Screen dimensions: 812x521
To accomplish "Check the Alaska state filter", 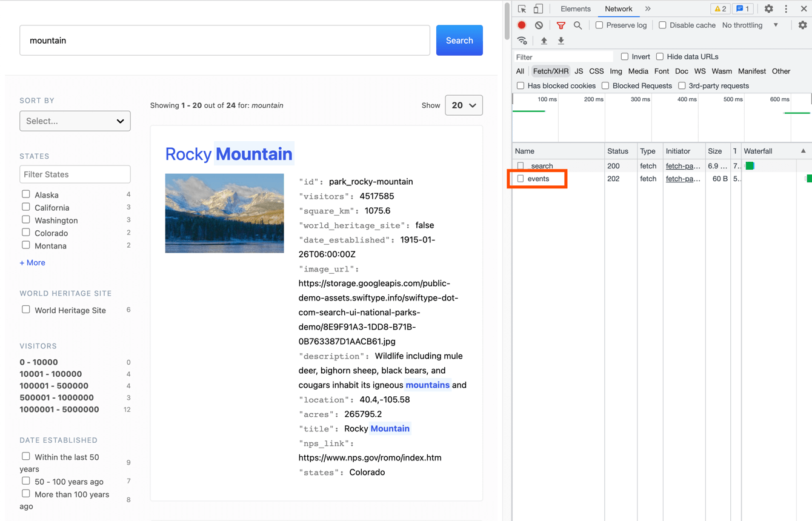I will pos(26,194).
